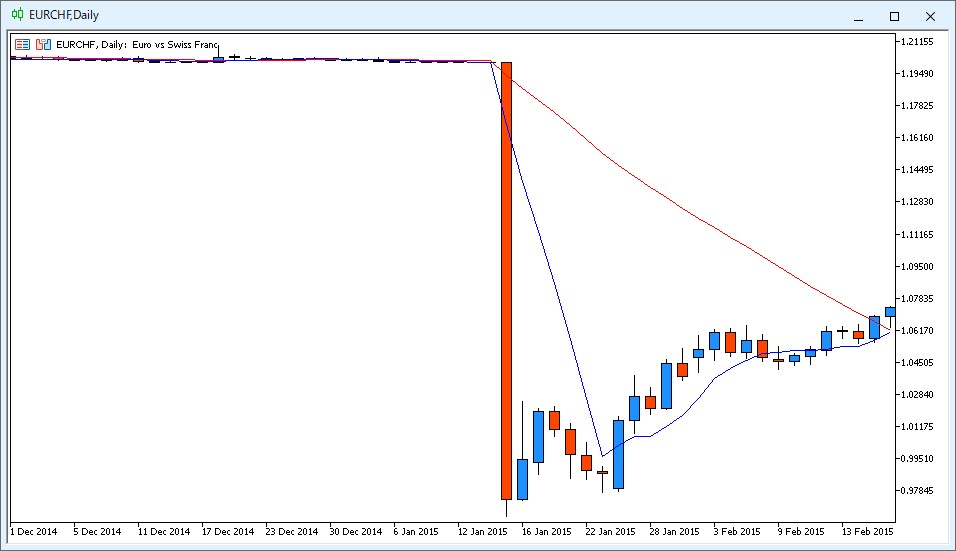
Task: Click the chart caption Euro vs Swiss Franc
Action: 174,44
